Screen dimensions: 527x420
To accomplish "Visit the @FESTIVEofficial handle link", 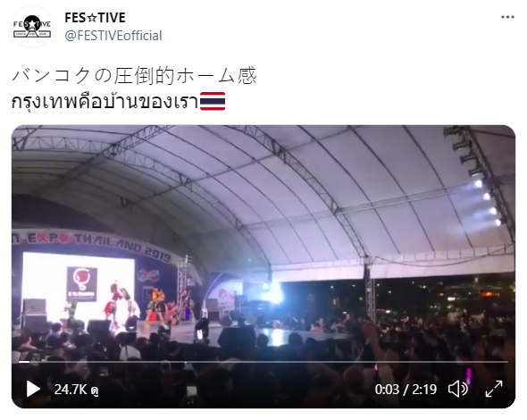I will [113, 36].
